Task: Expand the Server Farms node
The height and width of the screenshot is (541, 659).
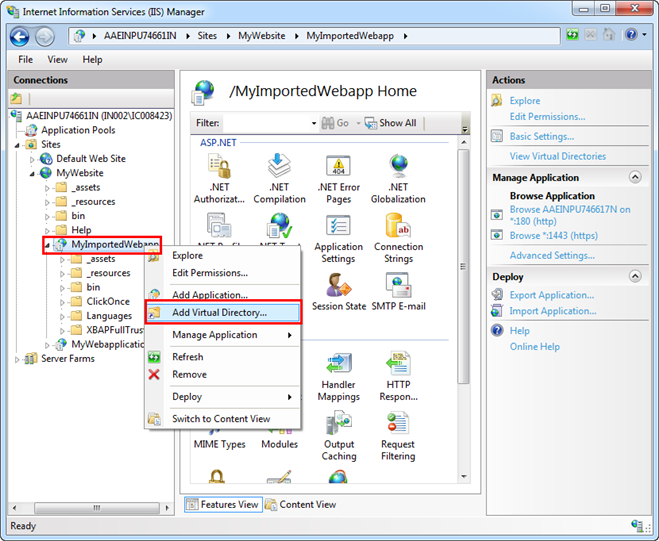Action: pos(17,359)
